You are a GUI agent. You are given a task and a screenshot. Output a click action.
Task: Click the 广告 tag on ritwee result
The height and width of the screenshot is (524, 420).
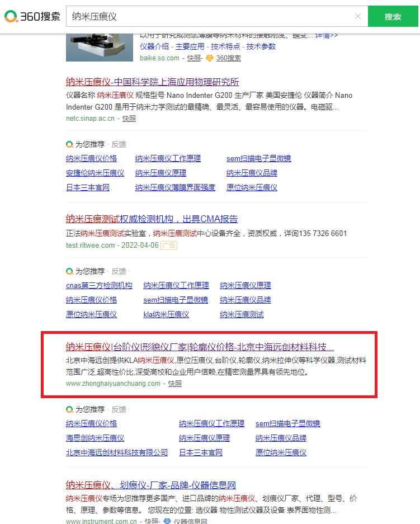pyautogui.click(x=169, y=246)
